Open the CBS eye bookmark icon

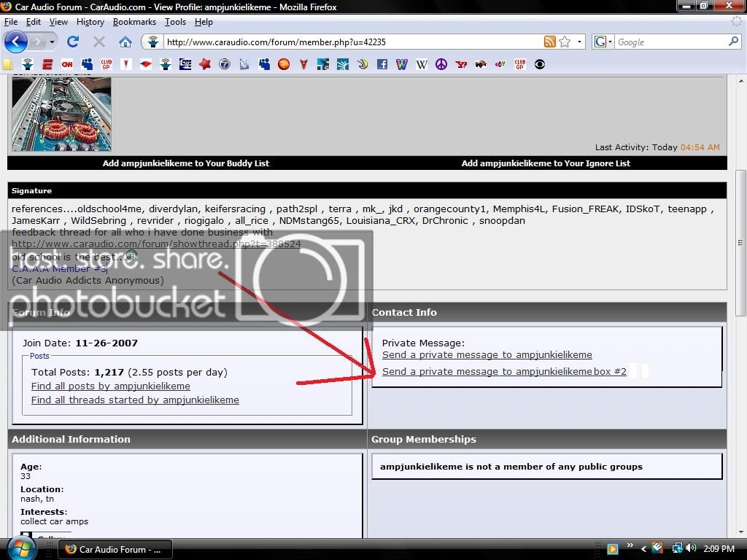coord(539,64)
